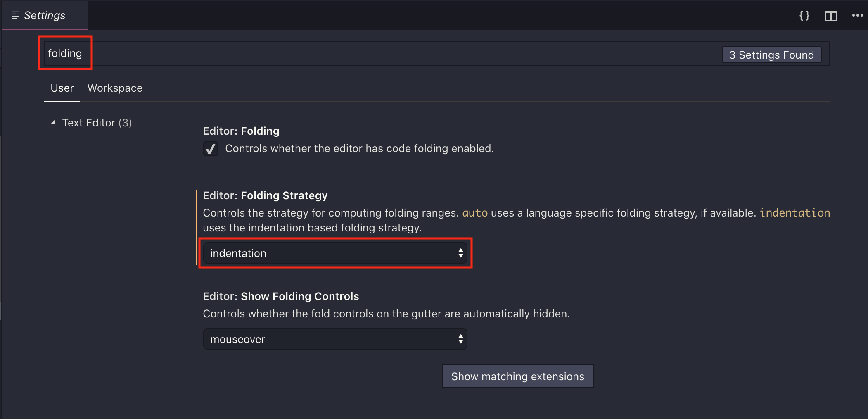Image resolution: width=868 pixels, height=419 pixels.
Task: Open the More Actions ellipsis menu
Action: click(857, 16)
